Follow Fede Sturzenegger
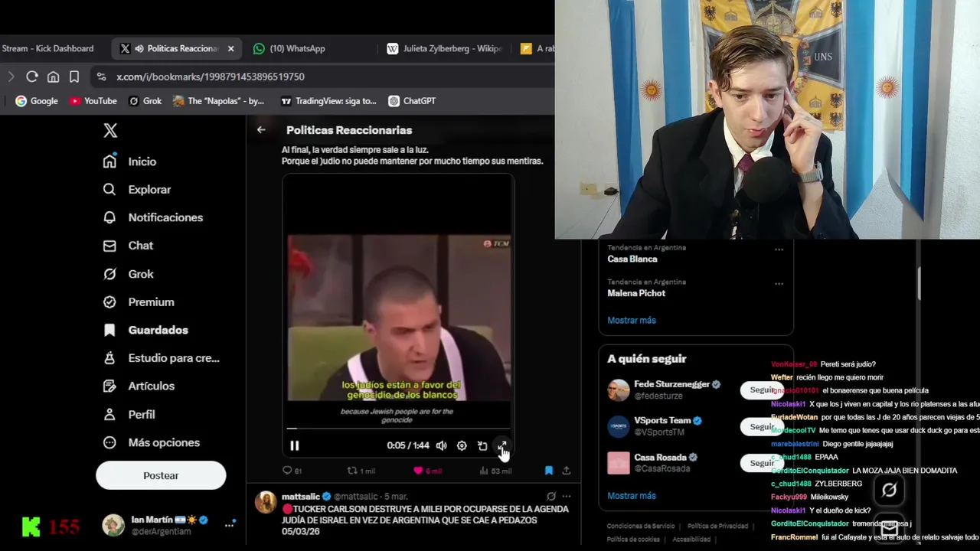The image size is (980, 551). point(762,390)
